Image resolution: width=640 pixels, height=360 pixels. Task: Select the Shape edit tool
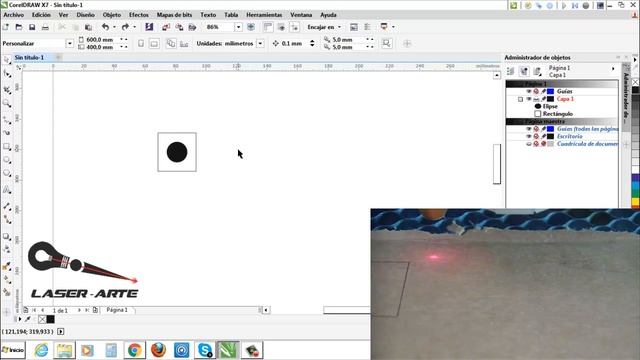7,73
